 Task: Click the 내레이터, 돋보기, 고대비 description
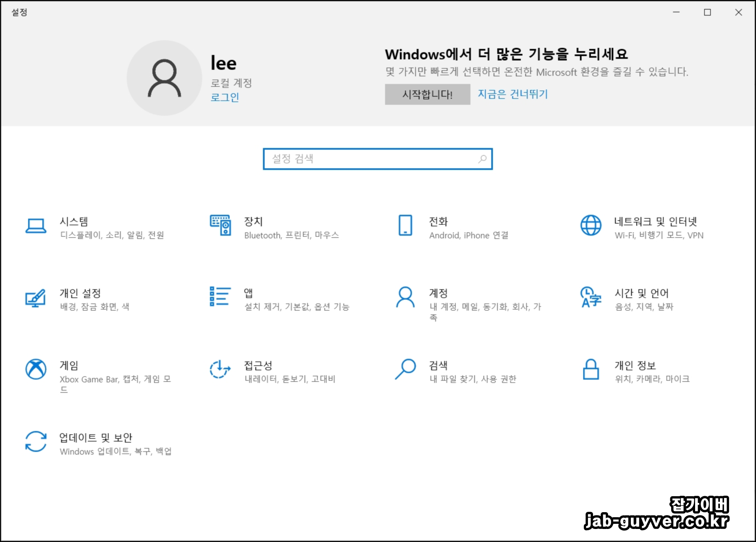(x=290, y=379)
